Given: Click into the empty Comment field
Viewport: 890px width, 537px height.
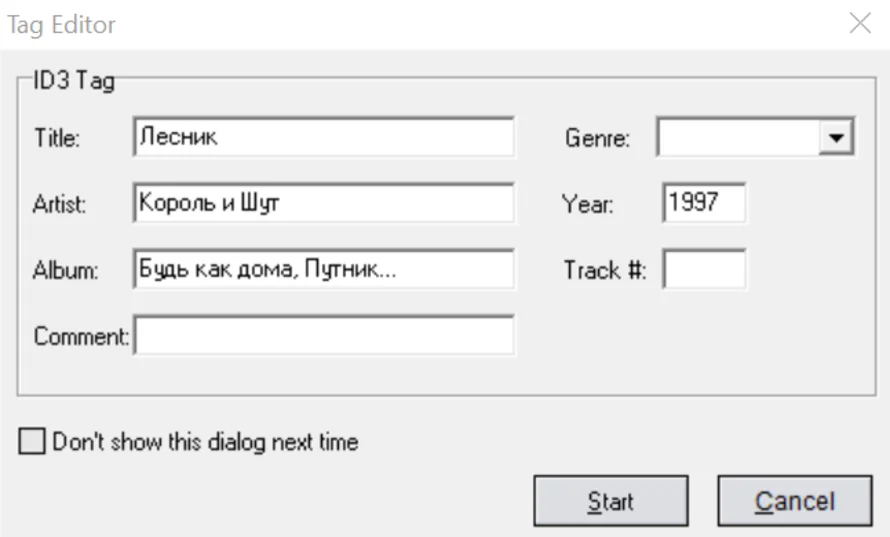Looking at the screenshot, I should 324,335.
